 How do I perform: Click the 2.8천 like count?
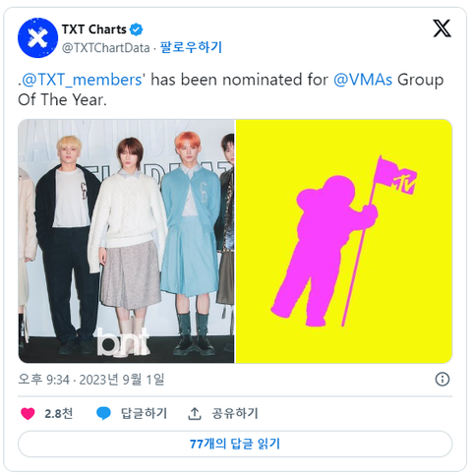tap(59, 413)
